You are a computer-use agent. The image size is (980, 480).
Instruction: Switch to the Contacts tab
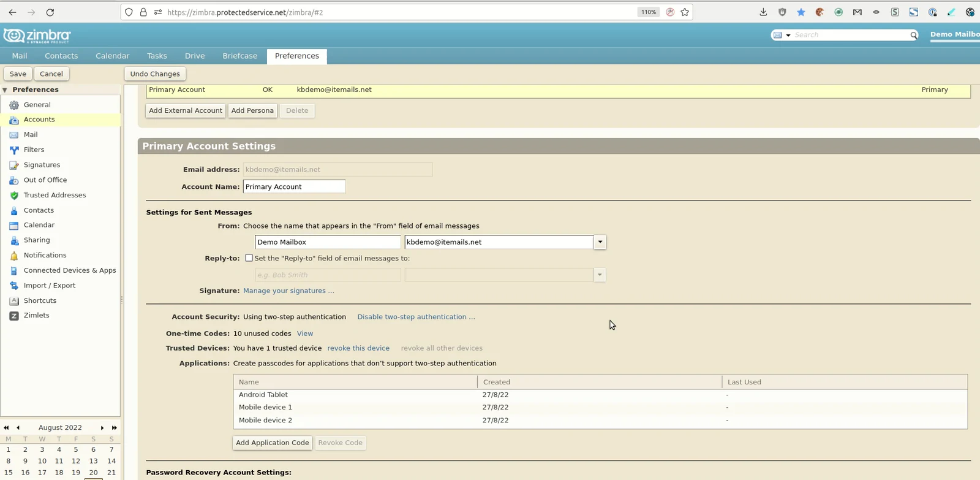pos(61,56)
